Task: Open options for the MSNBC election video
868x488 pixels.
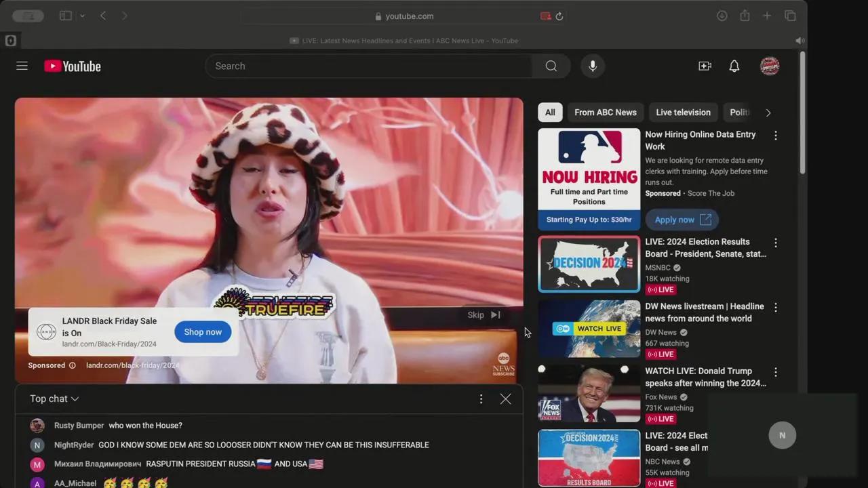Action: (x=776, y=243)
